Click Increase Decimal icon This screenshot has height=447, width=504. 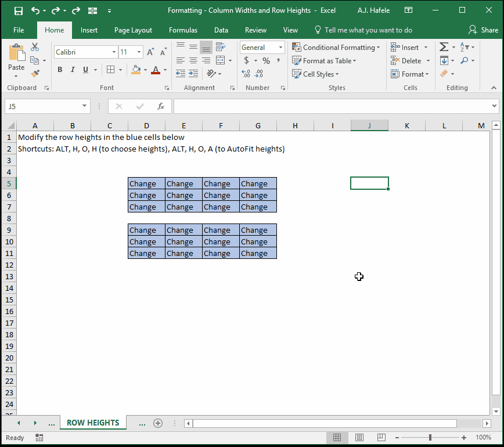click(x=246, y=74)
